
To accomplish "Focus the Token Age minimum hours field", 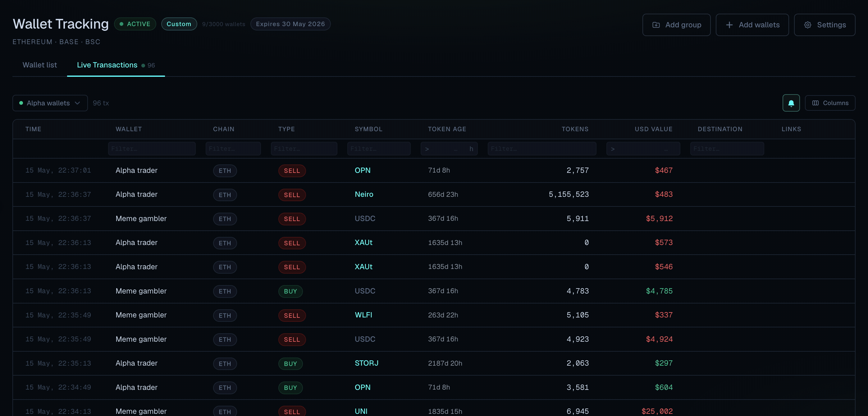I will (449, 149).
